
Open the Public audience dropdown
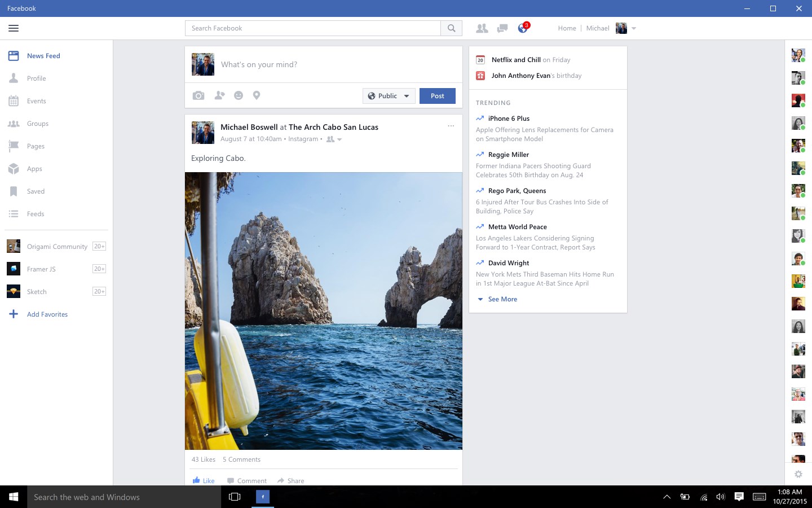(389, 96)
